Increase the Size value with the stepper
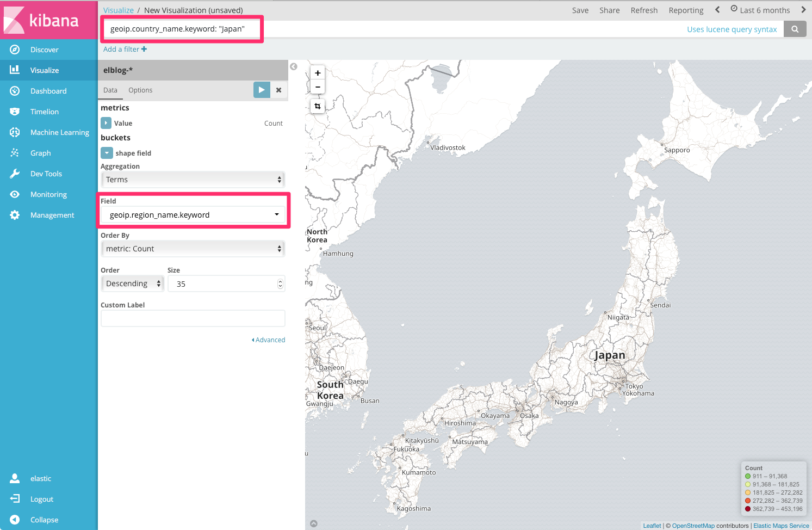Viewport: 812px width, 530px height. click(280, 280)
